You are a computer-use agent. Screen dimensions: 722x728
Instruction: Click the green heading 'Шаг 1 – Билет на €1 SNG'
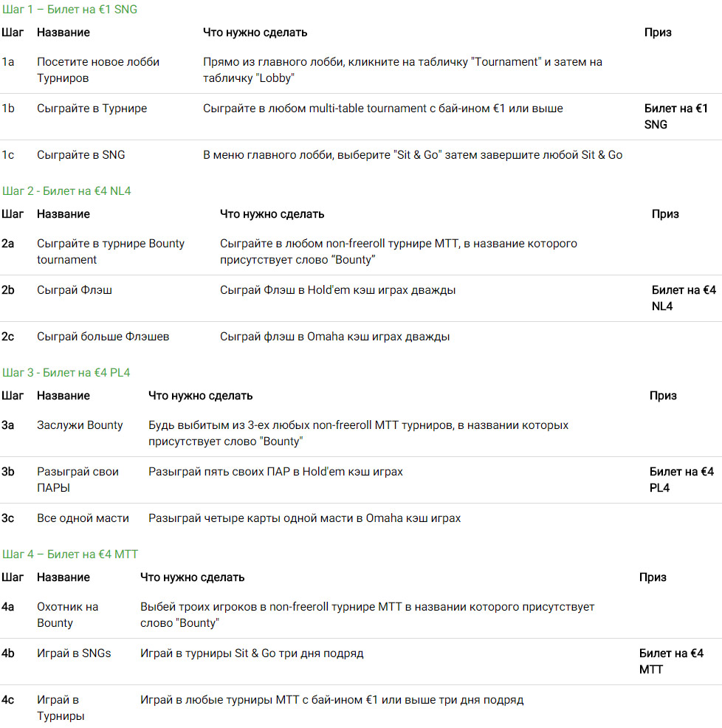69,10
